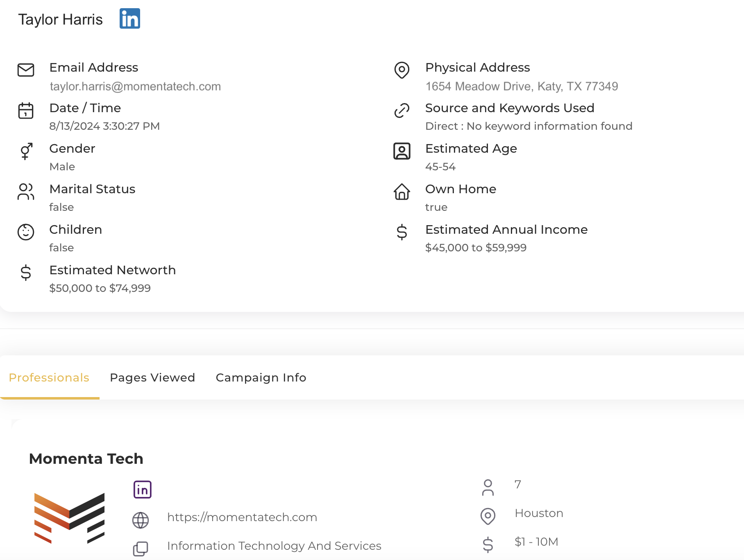Image resolution: width=744 pixels, height=560 pixels.
Task: Click the taylor.harris@momentatech.com email address
Action: pyautogui.click(x=135, y=87)
